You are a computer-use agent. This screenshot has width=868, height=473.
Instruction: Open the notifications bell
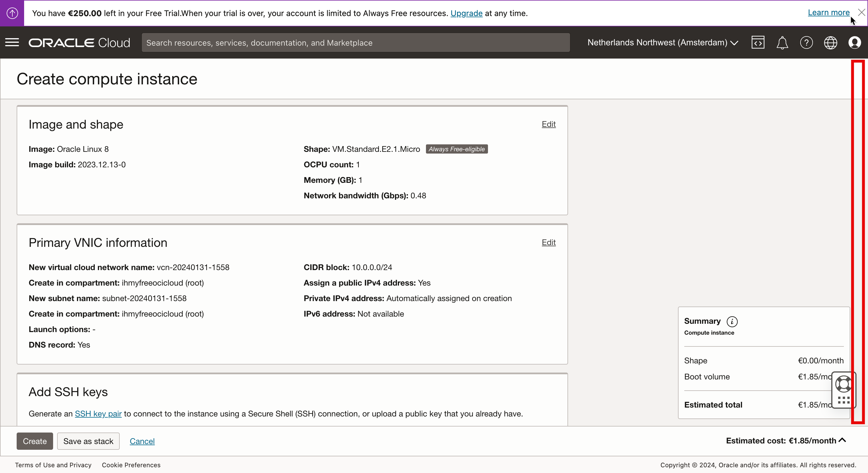pyautogui.click(x=782, y=43)
